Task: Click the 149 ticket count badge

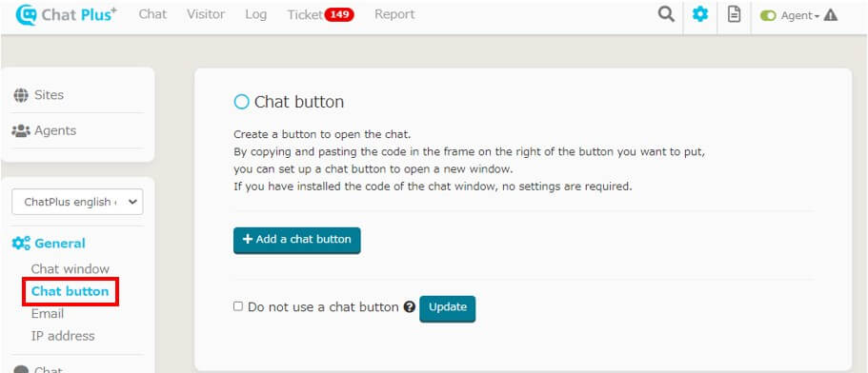Action: [339, 15]
